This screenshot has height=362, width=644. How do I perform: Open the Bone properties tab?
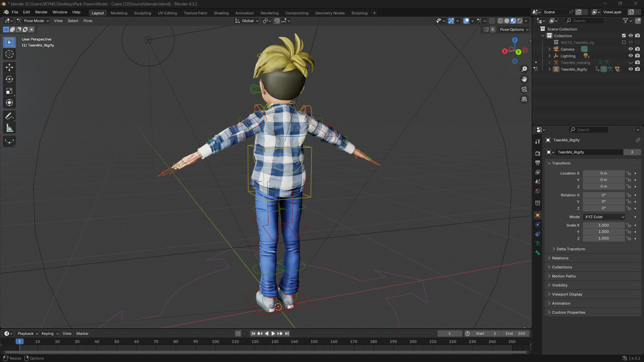tap(538, 252)
